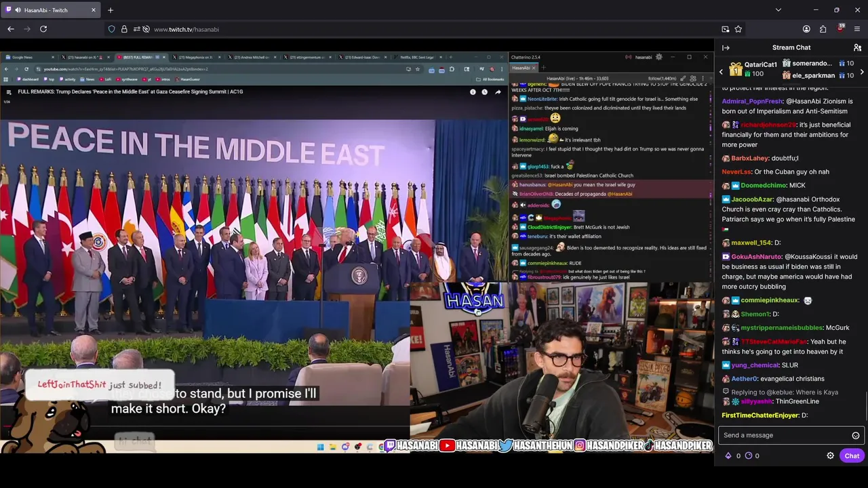Open the uBlock extension badge icon
Screen dimensions: 868x488
(x=840, y=29)
